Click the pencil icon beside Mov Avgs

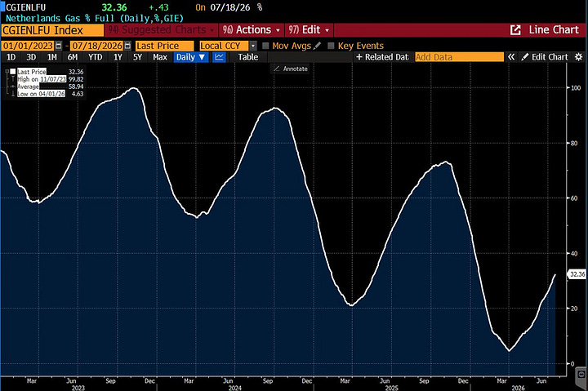[317, 46]
